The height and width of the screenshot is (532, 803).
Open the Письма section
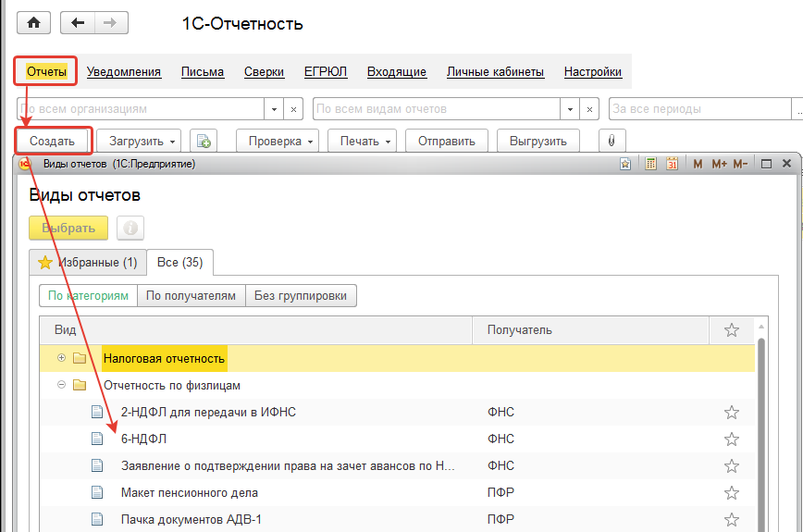point(203,71)
